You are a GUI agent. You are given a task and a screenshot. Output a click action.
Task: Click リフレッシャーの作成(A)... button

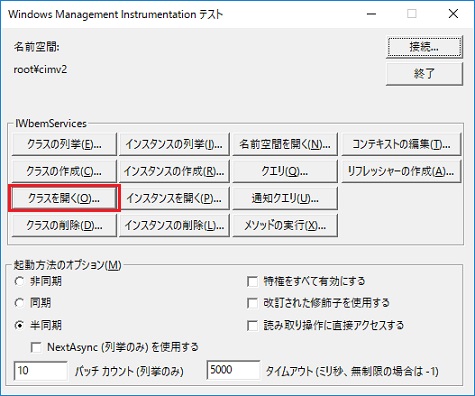point(401,171)
